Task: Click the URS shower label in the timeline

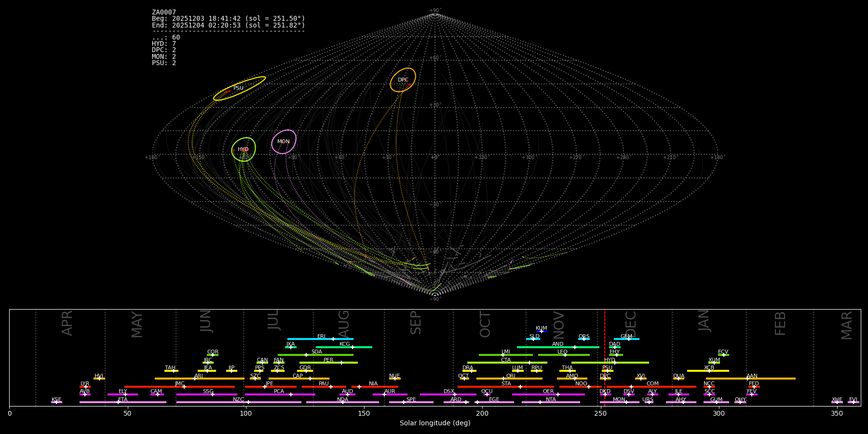Action: [x=648, y=400]
